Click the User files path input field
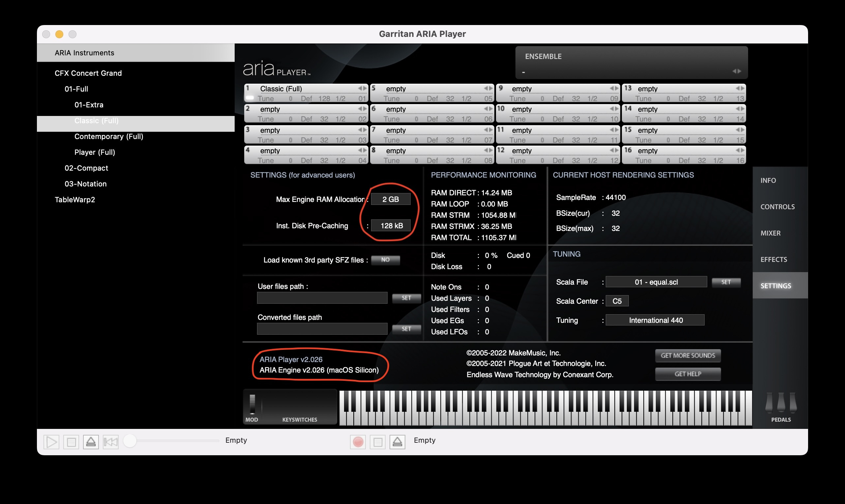The image size is (845, 504). pyautogui.click(x=322, y=298)
